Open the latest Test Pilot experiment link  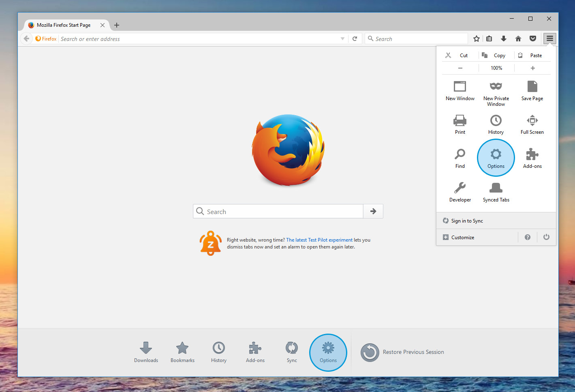(319, 240)
